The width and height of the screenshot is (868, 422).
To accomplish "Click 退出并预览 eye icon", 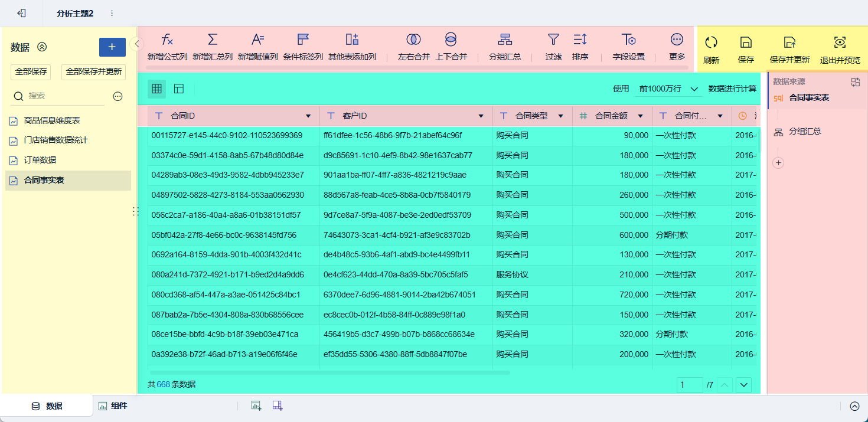I will (x=840, y=42).
